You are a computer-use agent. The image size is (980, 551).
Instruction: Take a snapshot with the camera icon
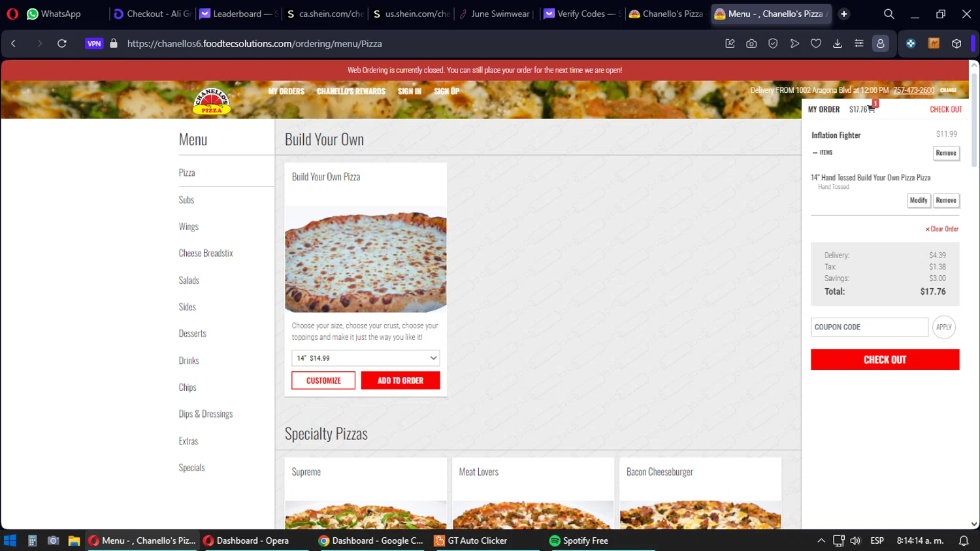coord(751,43)
